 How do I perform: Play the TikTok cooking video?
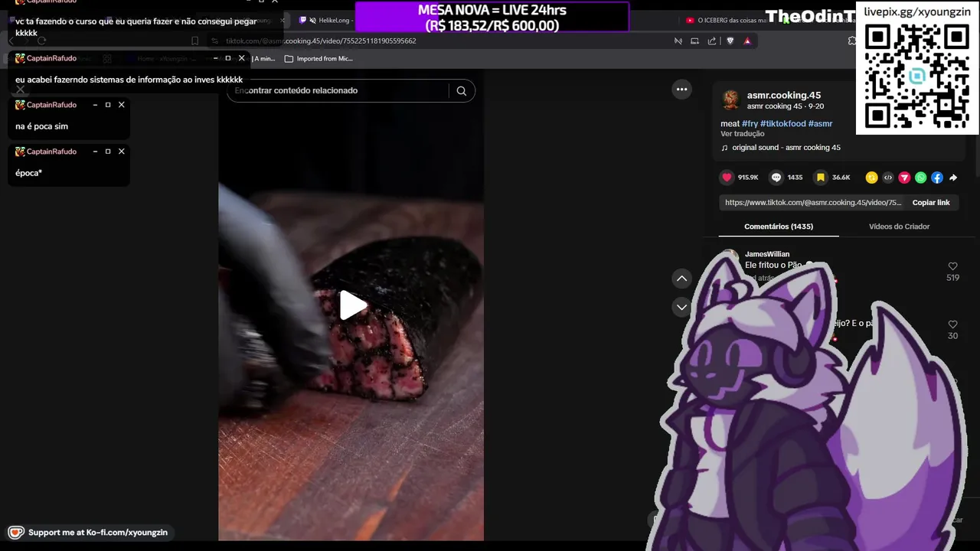tap(353, 305)
